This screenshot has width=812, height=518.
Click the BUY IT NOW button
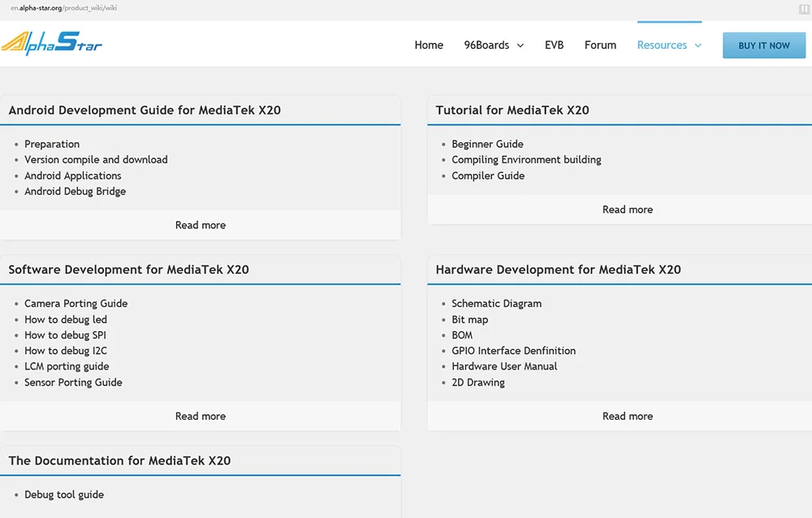coord(764,45)
